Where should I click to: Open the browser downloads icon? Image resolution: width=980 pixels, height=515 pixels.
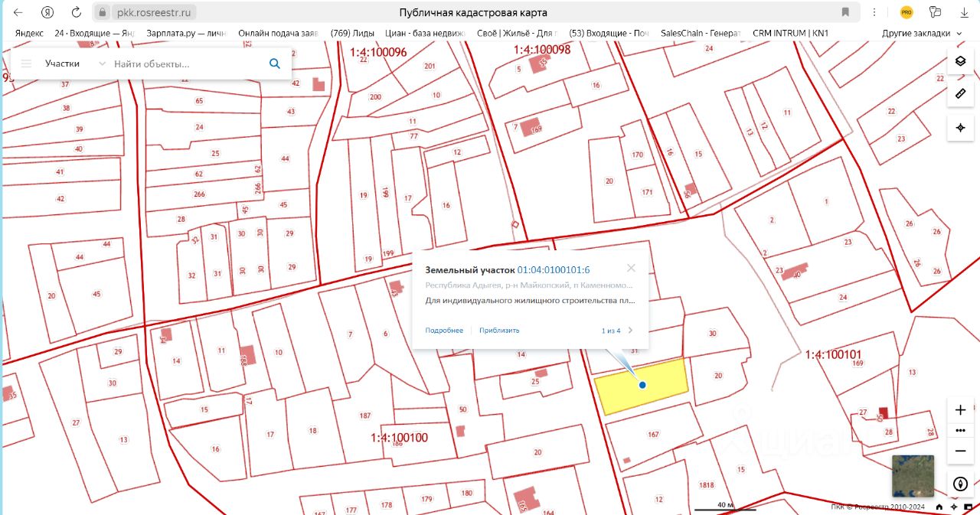click(963, 12)
